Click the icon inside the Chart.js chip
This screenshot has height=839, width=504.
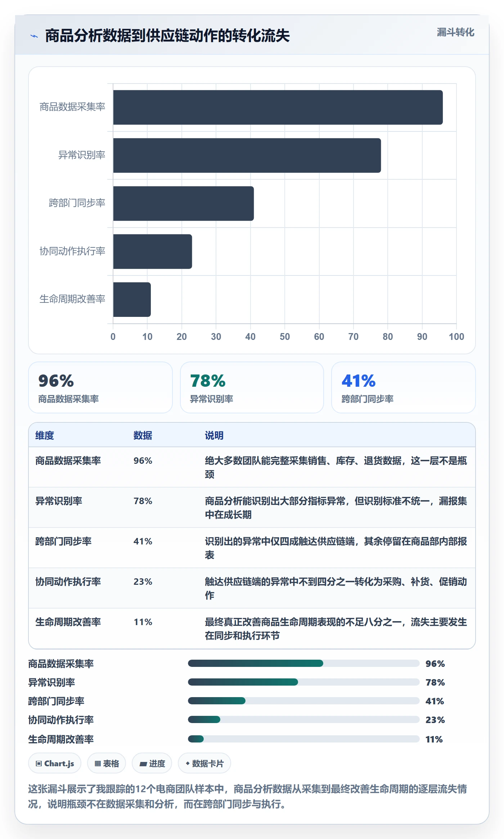39,764
